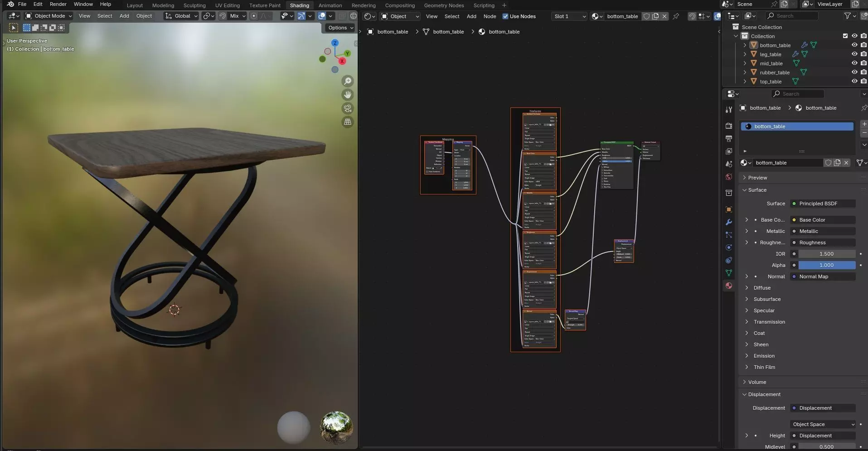Toggle fake user shield in Properties material field
Viewport: 868px width, 451px height.
(x=828, y=163)
